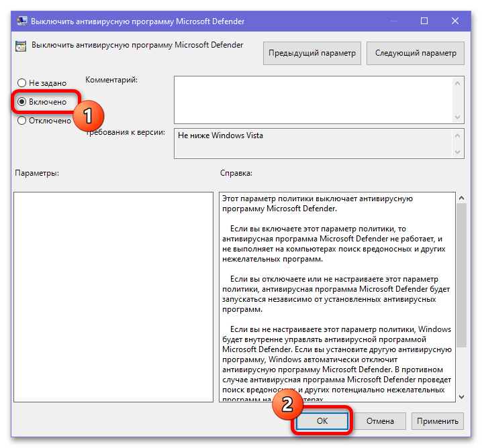Click 'Предыдущий параметр' button

coord(312,53)
